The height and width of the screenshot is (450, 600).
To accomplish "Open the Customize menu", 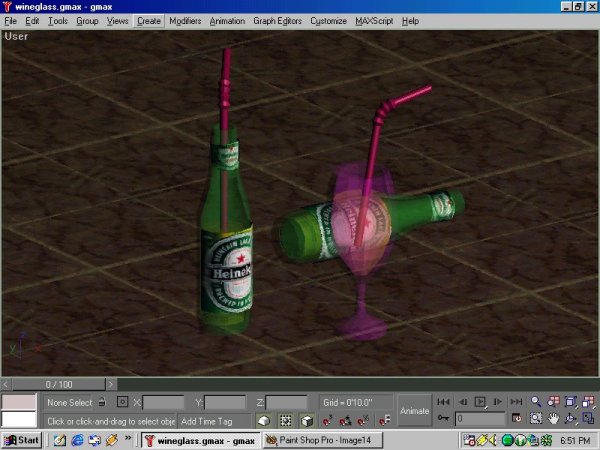I will coord(328,21).
